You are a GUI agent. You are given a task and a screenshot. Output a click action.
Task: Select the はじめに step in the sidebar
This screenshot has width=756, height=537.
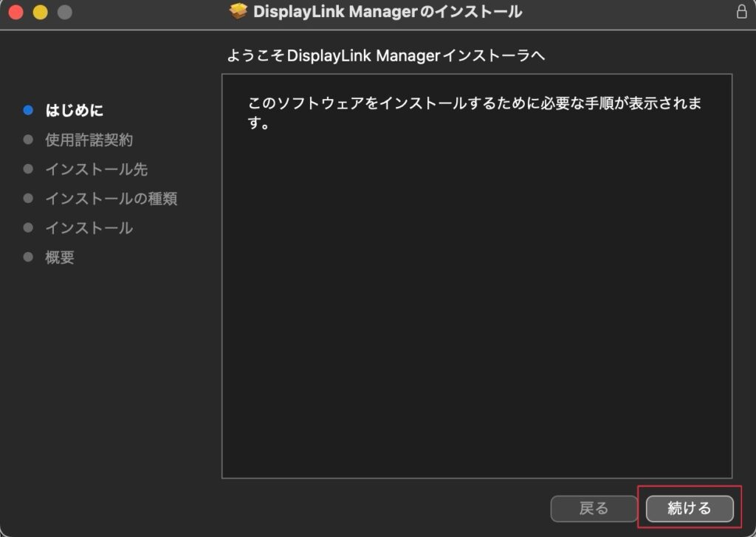[x=75, y=111]
